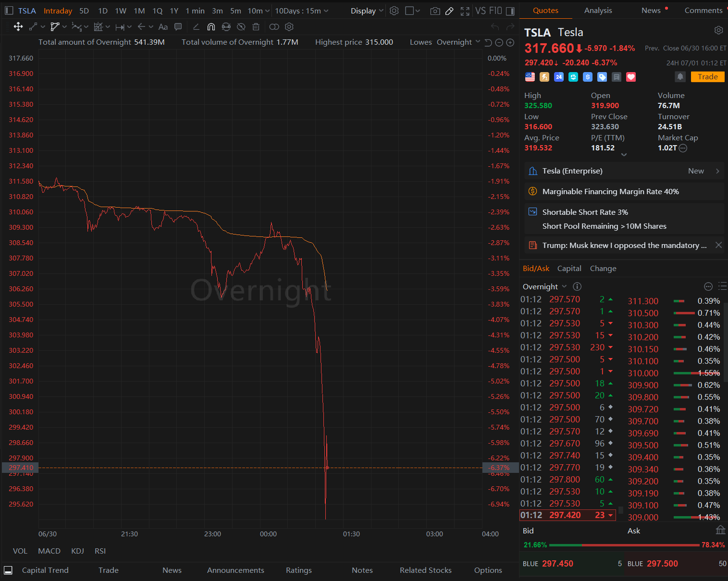
Task: Select the move crosshair cursor tool
Action: click(x=18, y=27)
